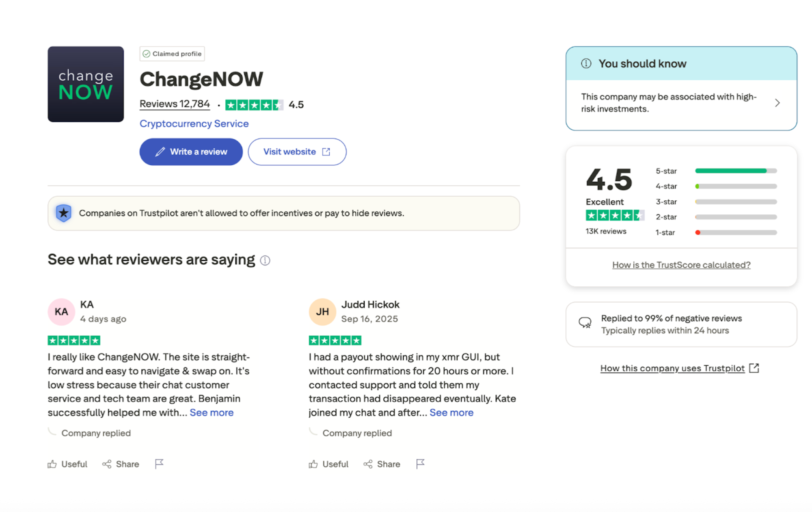Viewport: 812px width, 512px height.
Task: Click the ChangeNOW logo thumbnail
Action: point(85,84)
